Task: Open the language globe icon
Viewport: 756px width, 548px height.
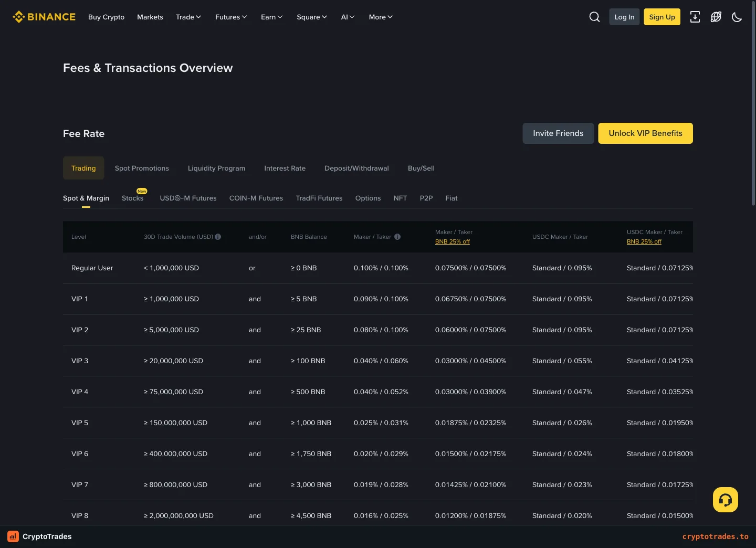Action: pos(716,17)
